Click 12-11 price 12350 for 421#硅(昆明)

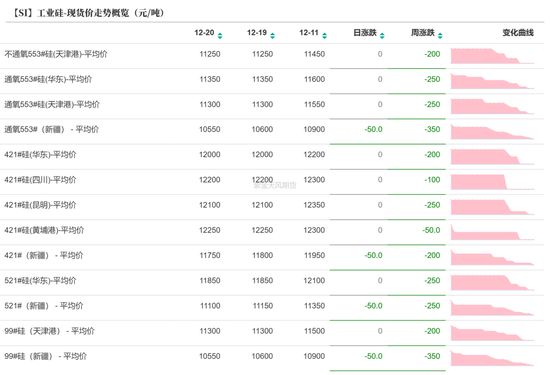pos(314,205)
